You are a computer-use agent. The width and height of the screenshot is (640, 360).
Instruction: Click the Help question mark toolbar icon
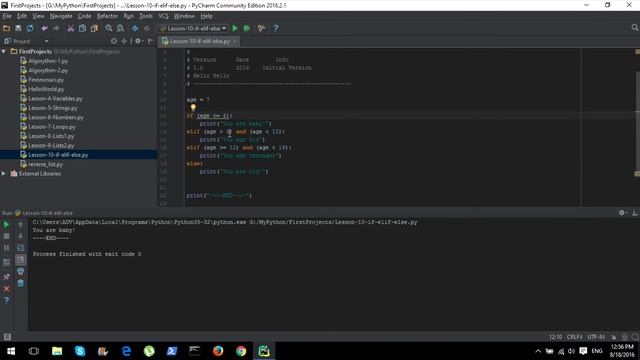276,28
